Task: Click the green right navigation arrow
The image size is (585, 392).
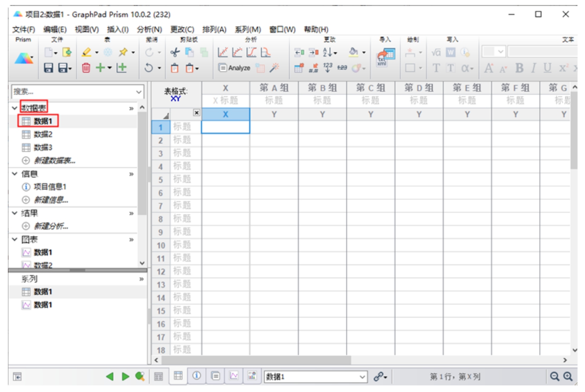Action: (x=125, y=377)
